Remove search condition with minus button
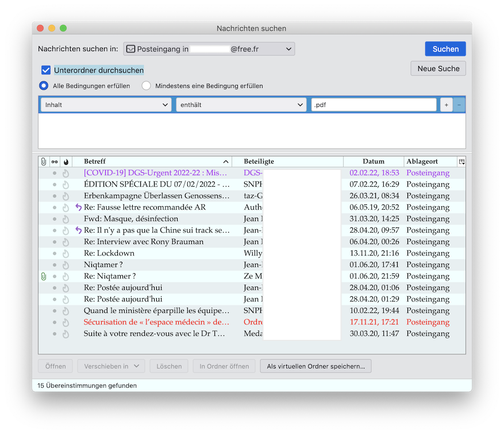This screenshot has height=434, width=504. coord(459,104)
